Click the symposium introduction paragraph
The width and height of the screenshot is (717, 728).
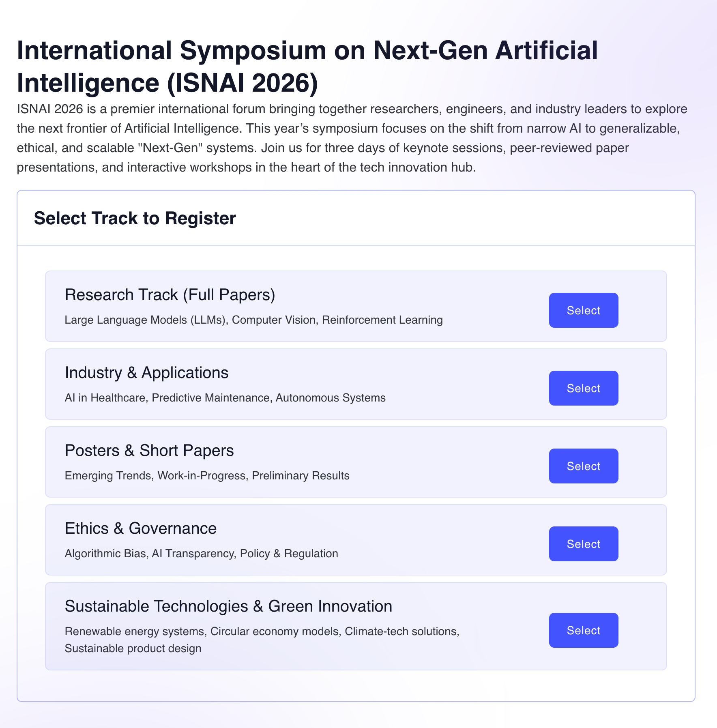[352, 138]
